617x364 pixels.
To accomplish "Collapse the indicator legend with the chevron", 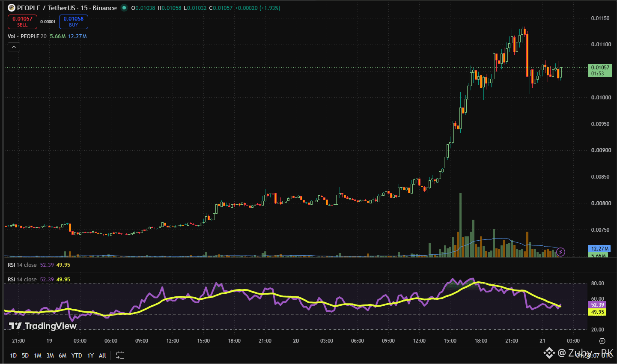I will point(14,47).
